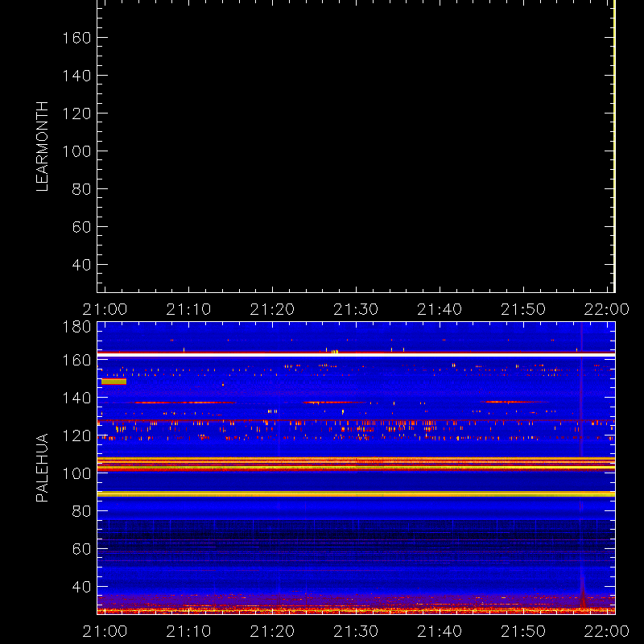Select the 140 tick label on Palehua plot

pos(76,398)
